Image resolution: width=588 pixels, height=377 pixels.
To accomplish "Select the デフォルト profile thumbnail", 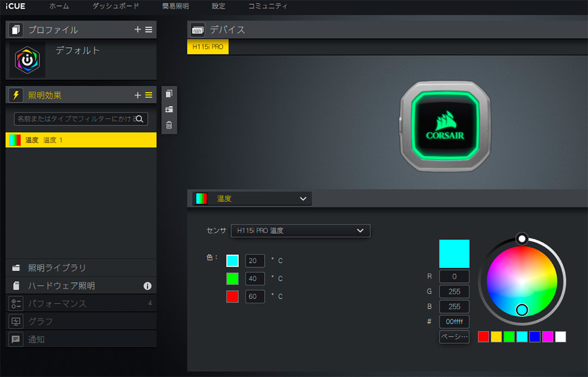I will tap(28, 60).
